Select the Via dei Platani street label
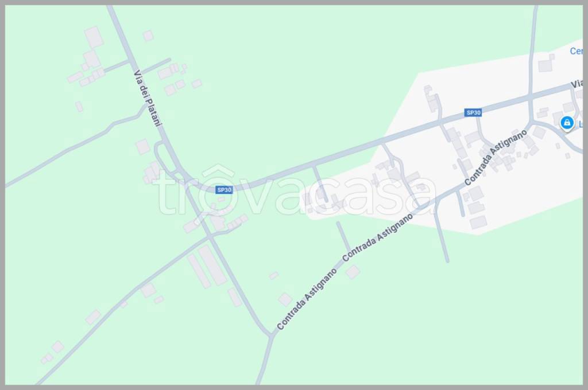This screenshot has height=390, width=588. 148,98
